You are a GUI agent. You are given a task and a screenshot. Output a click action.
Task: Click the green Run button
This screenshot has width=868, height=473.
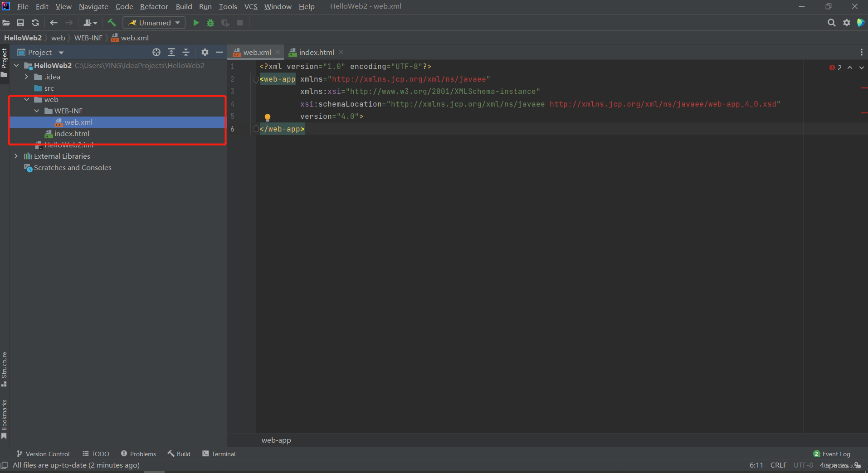coord(196,23)
